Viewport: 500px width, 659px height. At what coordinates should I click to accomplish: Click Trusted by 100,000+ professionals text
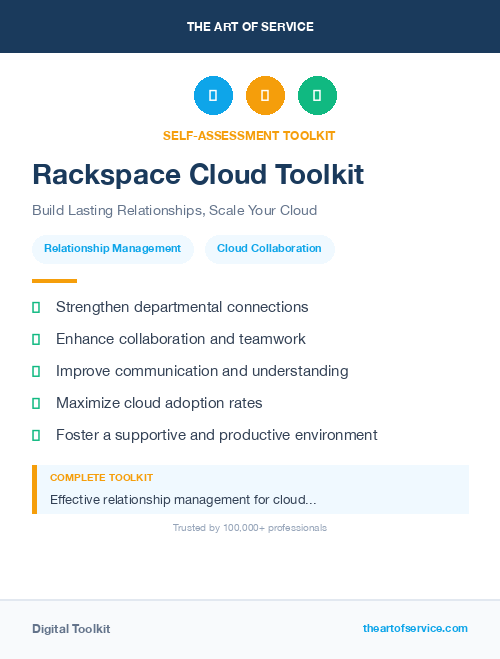point(250,527)
